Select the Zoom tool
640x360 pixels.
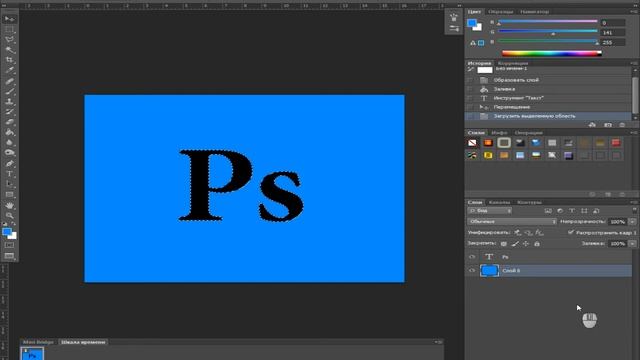click(9, 216)
